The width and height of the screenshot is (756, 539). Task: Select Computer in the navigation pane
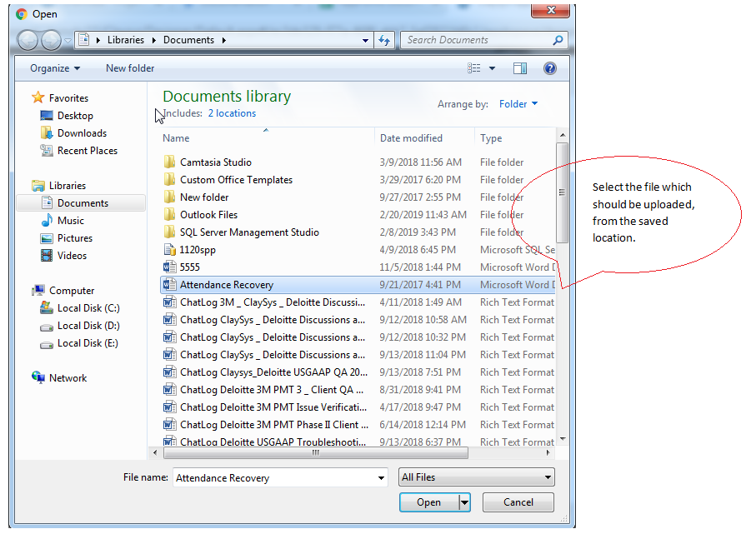tap(63, 291)
